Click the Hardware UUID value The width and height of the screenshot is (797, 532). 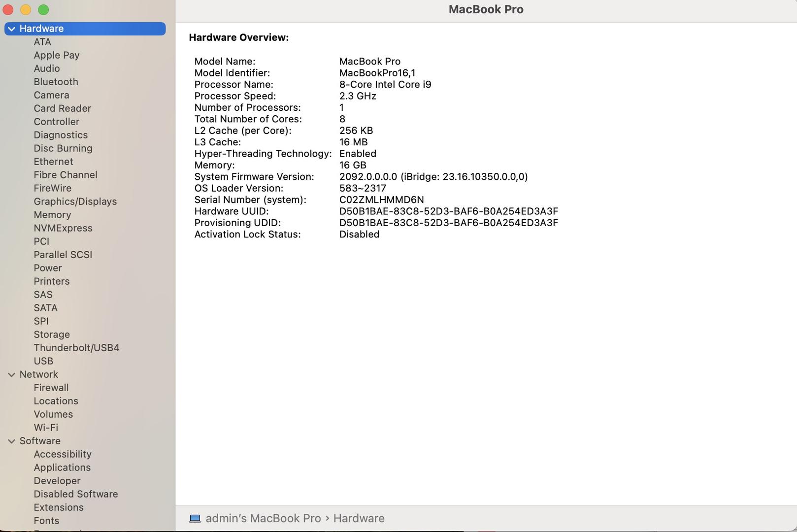click(448, 211)
